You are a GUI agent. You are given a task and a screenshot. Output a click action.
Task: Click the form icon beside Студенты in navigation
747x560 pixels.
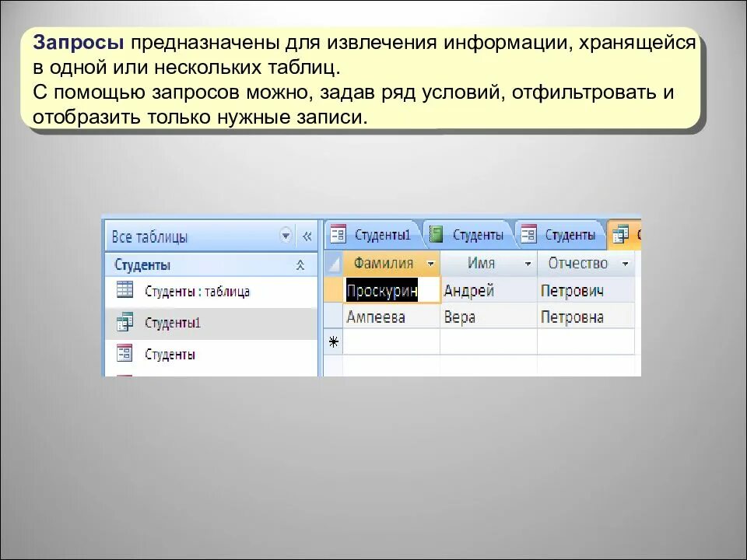124,353
